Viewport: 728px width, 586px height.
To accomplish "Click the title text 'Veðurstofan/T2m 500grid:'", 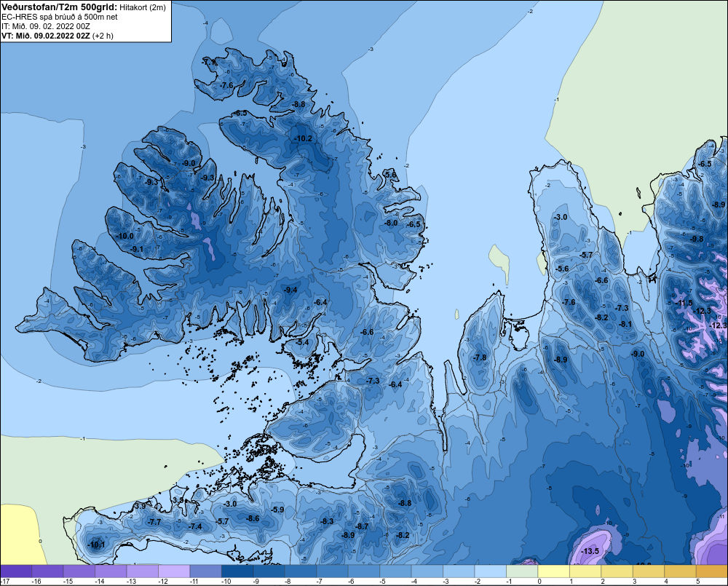I will coord(60,7).
